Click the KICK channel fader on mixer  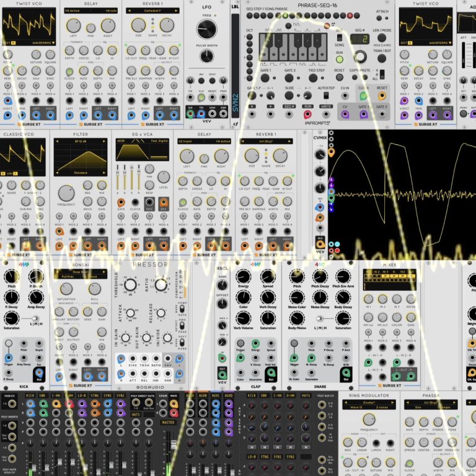click(34, 469)
